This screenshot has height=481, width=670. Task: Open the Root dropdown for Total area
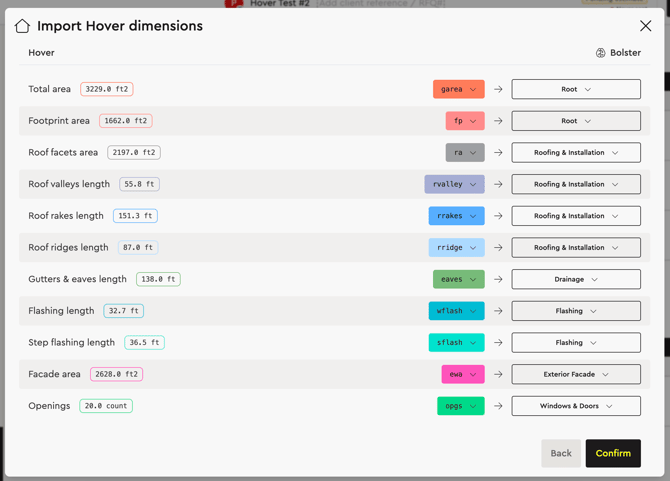576,89
